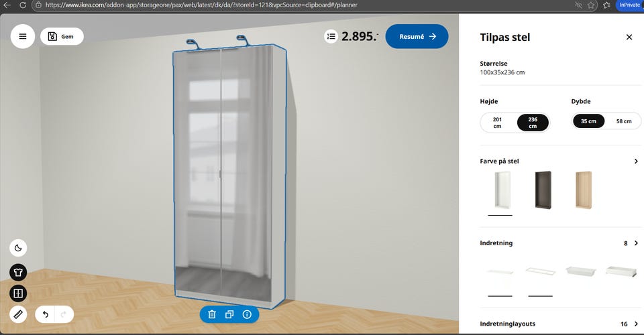Open the item list icon beside price

pyautogui.click(x=331, y=36)
